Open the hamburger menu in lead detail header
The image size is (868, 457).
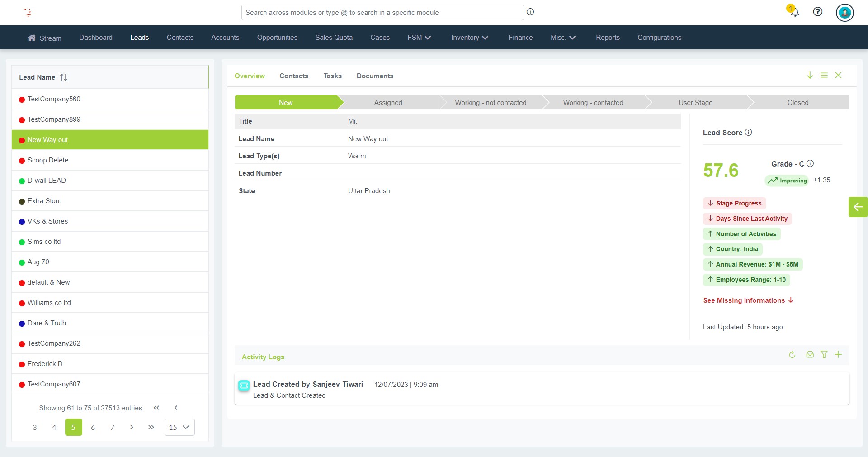pyautogui.click(x=824, y=76)
